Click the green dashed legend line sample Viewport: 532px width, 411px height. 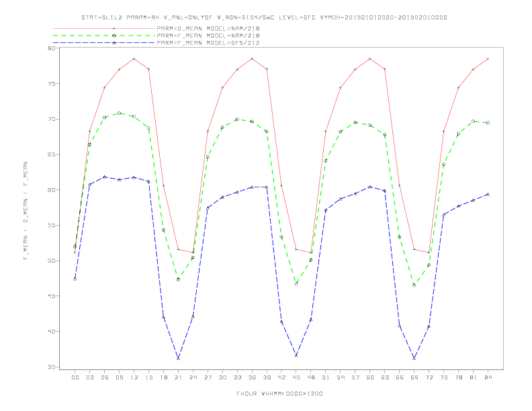(104, 36)
